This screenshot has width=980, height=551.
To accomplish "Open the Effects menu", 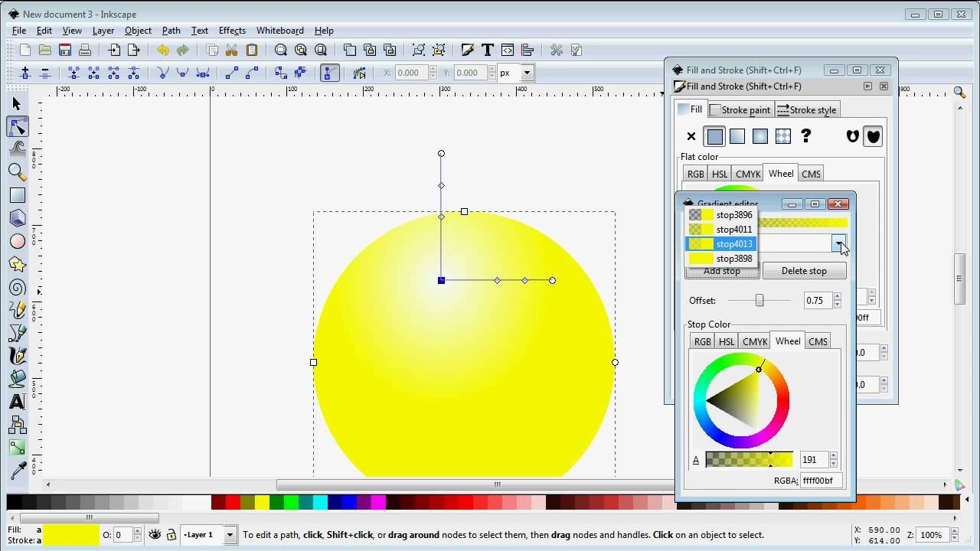I will pyautogui.click(x=232, y=31).
